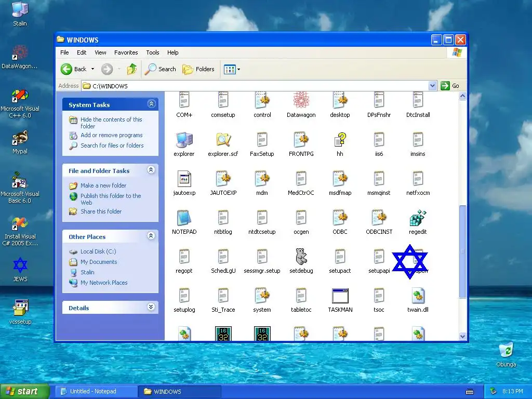Click 'Hide the contents of this folder'
The image size is (532, 399).
pos(111,123)
